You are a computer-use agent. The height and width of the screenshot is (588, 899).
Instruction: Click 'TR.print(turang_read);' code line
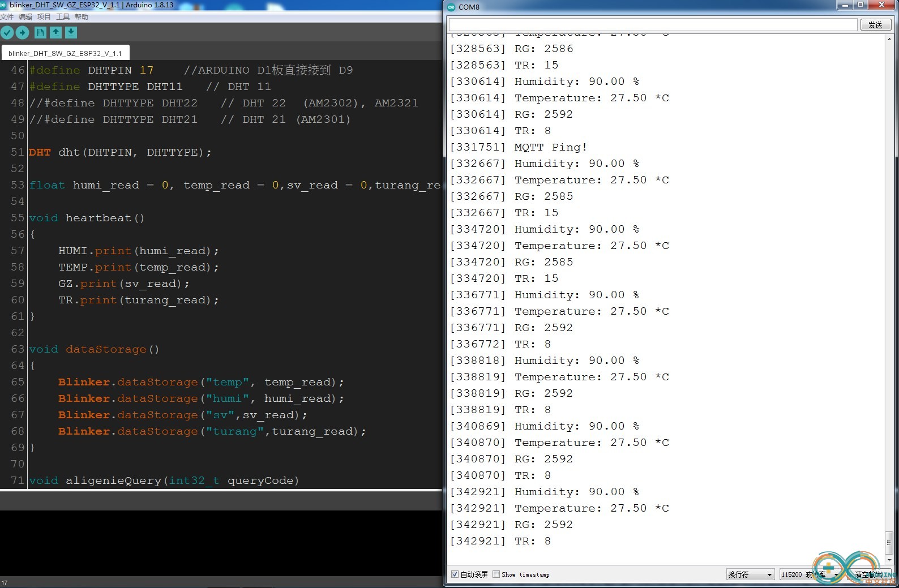coord(138,300)
